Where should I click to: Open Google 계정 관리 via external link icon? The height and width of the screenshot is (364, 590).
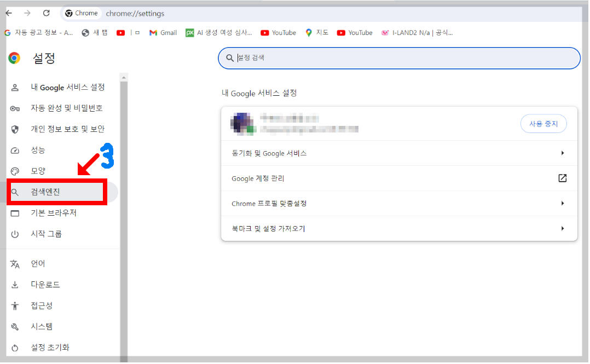point(563,178)
